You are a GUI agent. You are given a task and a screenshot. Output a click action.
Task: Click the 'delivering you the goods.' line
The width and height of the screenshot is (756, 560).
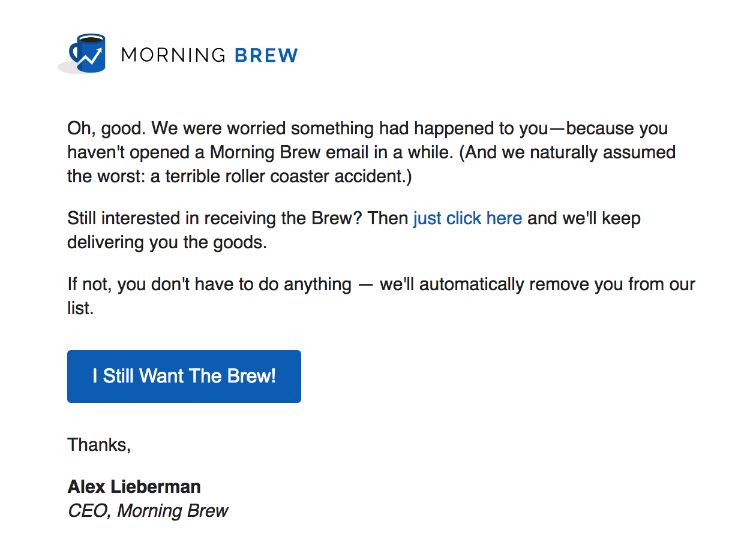[x=167, y=243]
